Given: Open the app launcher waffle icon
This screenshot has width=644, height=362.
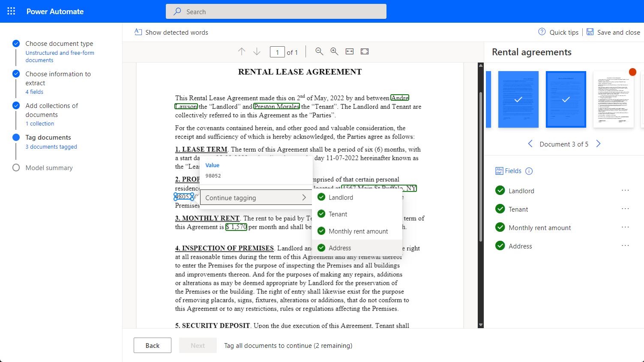Looking at the screenshot, I should tap(11, 11).
